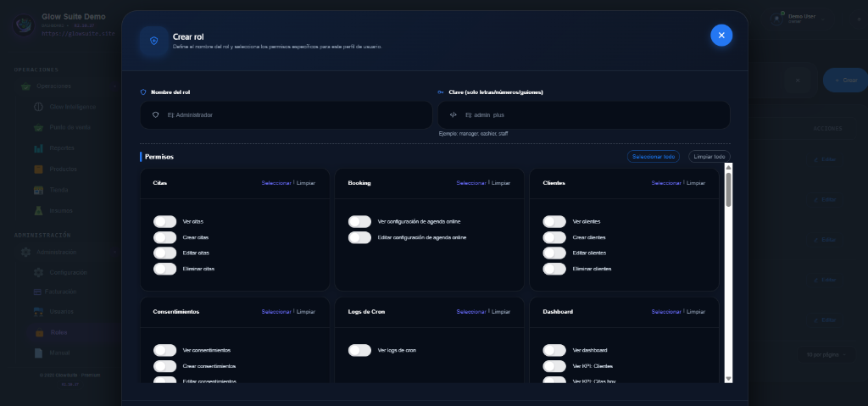Open the 10 por página dropdown

click(x=826, y=355)
